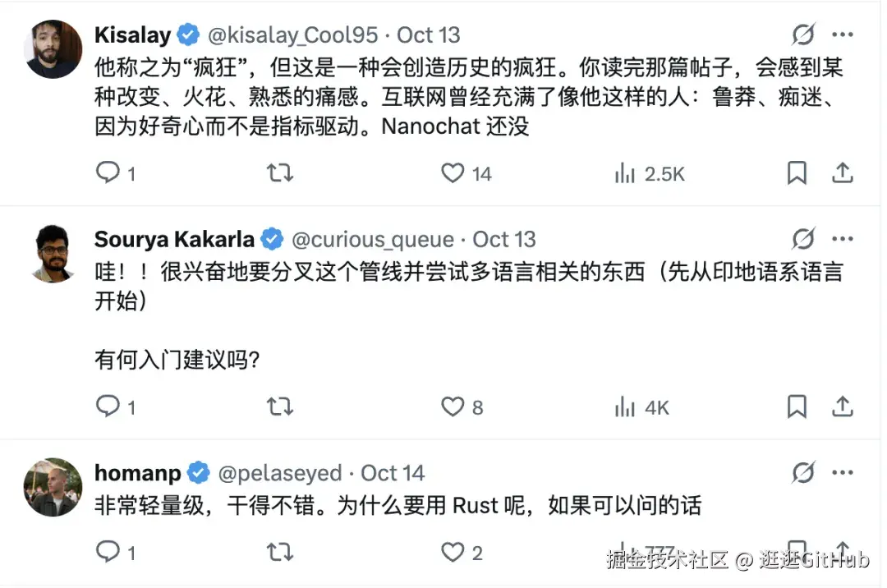Like Sourya Kakarla's tweet showing 8 likes

(453, 406)
